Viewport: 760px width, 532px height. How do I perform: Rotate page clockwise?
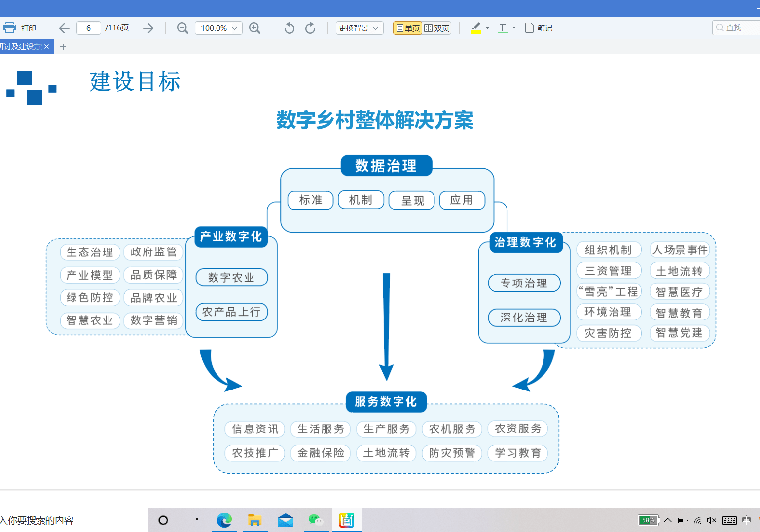[x=310, y=28]
